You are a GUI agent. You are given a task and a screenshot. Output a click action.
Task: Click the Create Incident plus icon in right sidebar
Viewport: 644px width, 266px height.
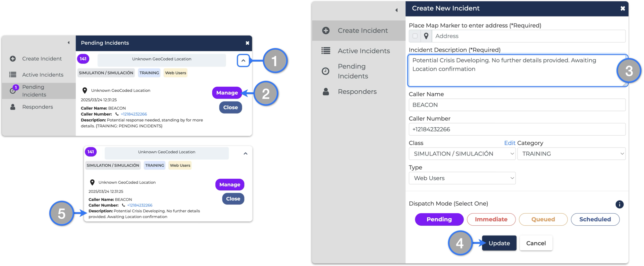click(x=326, y=31)
